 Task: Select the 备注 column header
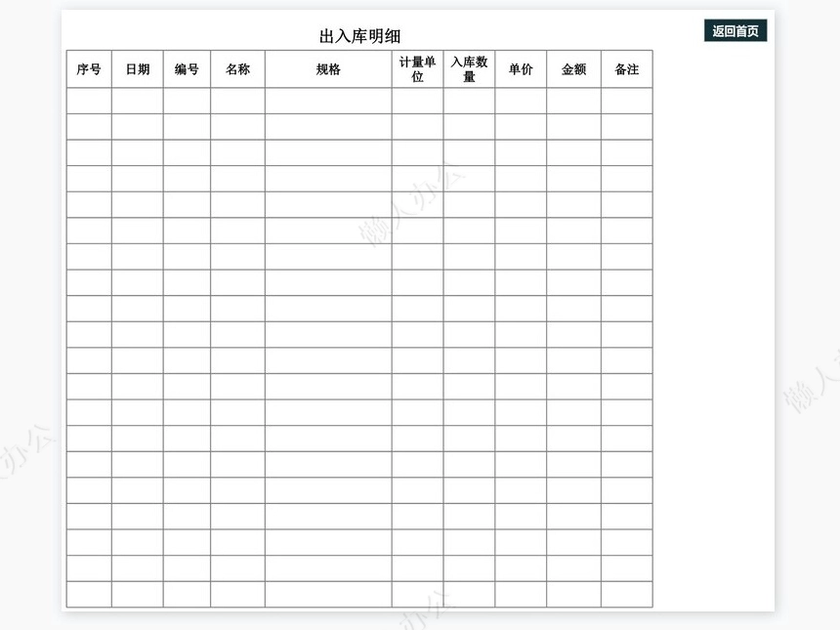(x=625, y=69)
